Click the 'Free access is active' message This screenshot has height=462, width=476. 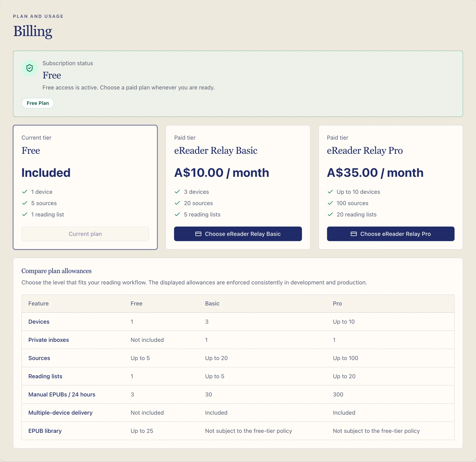129,88
